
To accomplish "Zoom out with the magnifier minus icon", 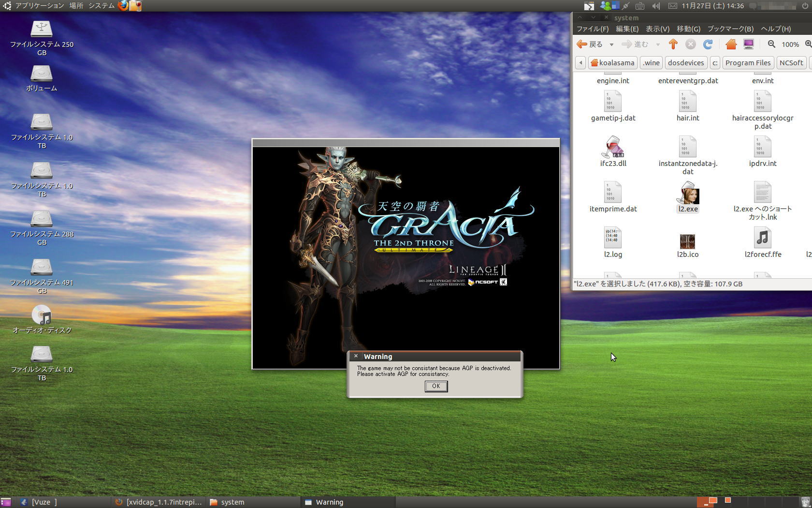I will [771, 45].
